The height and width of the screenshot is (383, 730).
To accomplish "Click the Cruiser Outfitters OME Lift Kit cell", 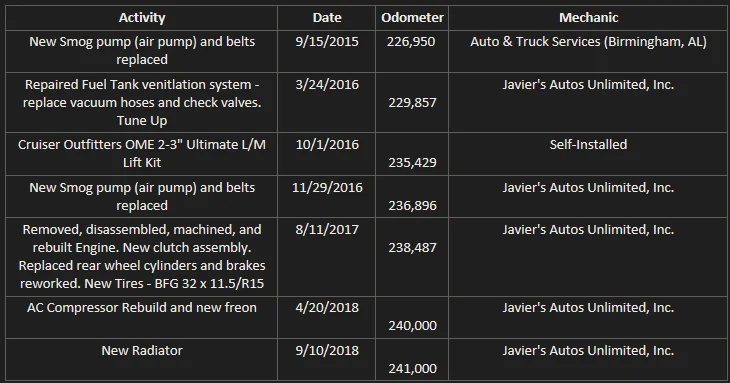I will click(x=142, y=154).
